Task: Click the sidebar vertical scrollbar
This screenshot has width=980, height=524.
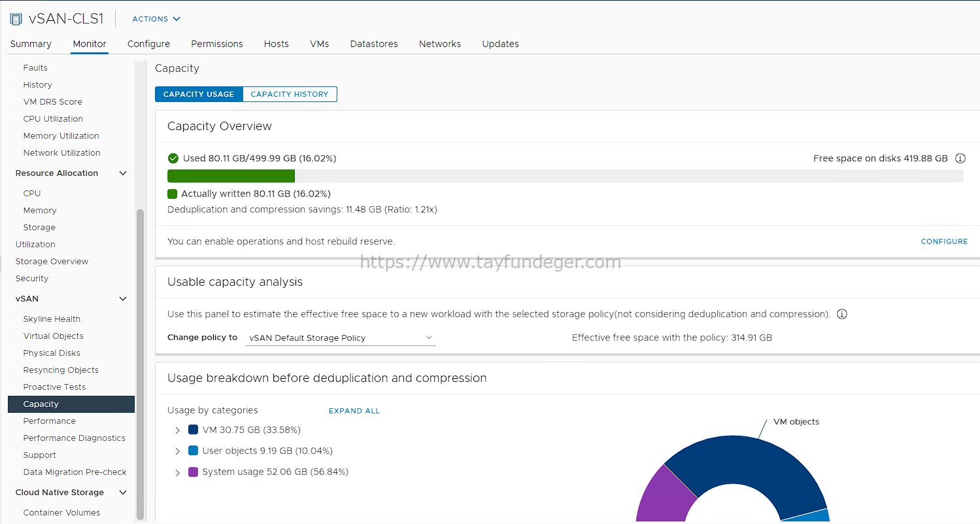Action: pyautogui.click(x=140, y=363)
